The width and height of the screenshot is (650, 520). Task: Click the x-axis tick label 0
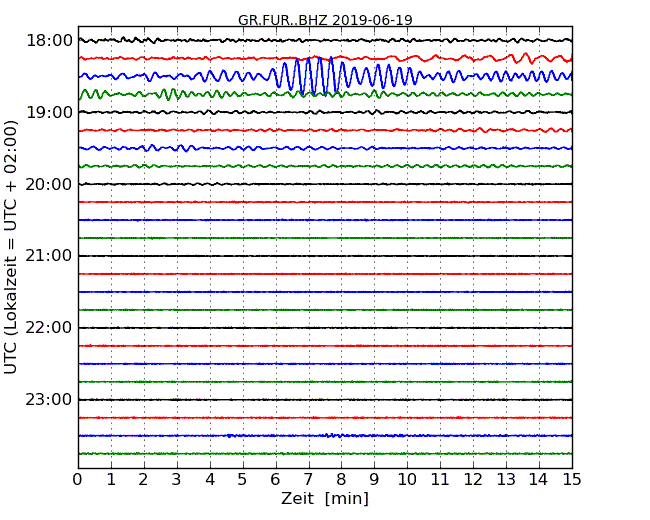coord(78,479)
